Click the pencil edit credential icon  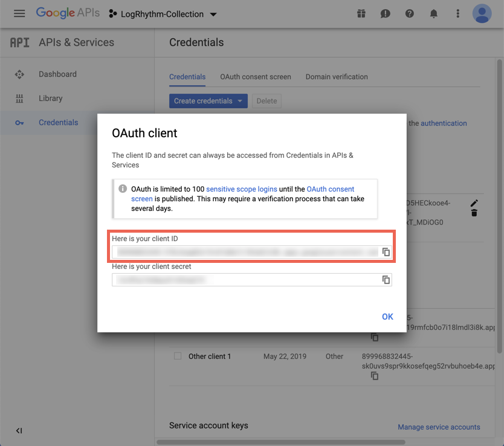click(x=474, y=203)
